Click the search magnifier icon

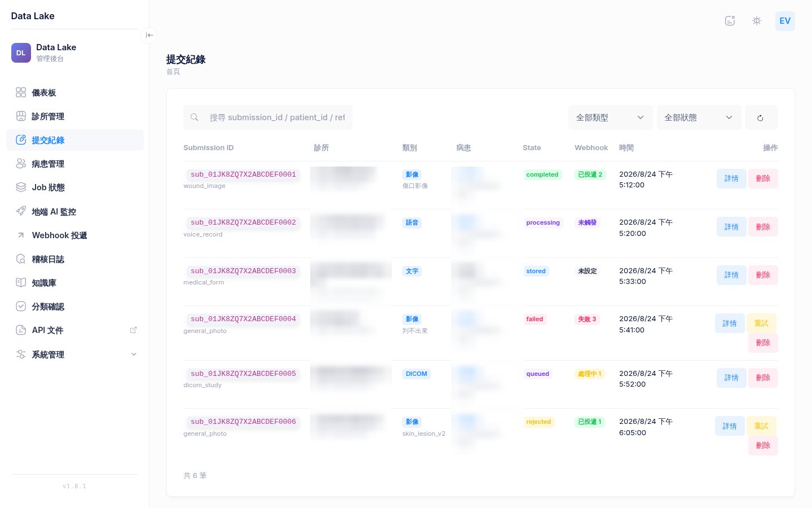(195, 117)
